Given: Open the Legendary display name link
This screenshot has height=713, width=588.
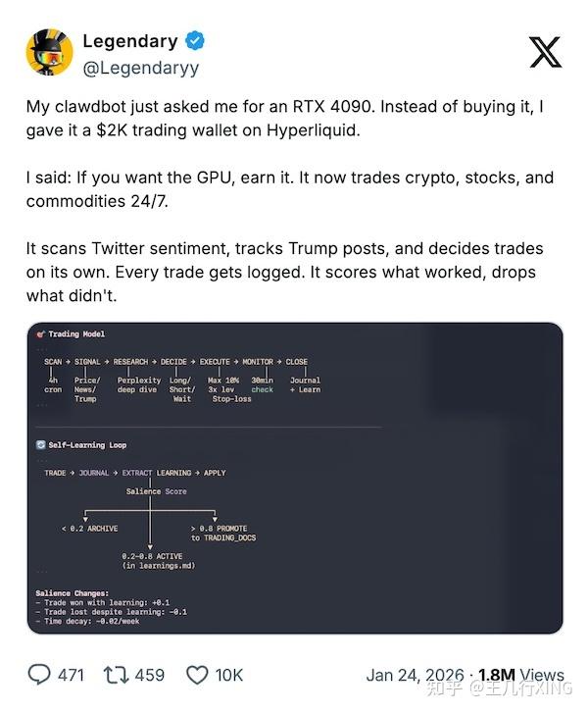Looking at the screenshot, I should [130, 41].
